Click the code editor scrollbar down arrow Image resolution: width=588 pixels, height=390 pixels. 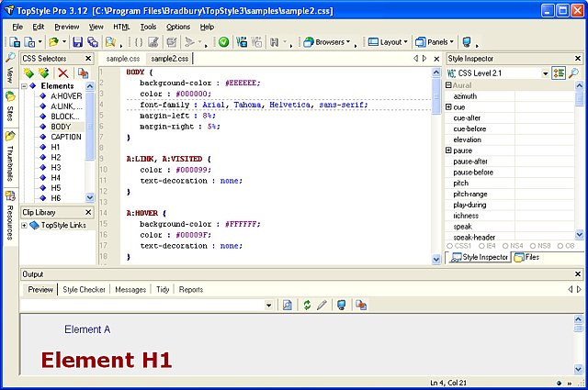435,260
